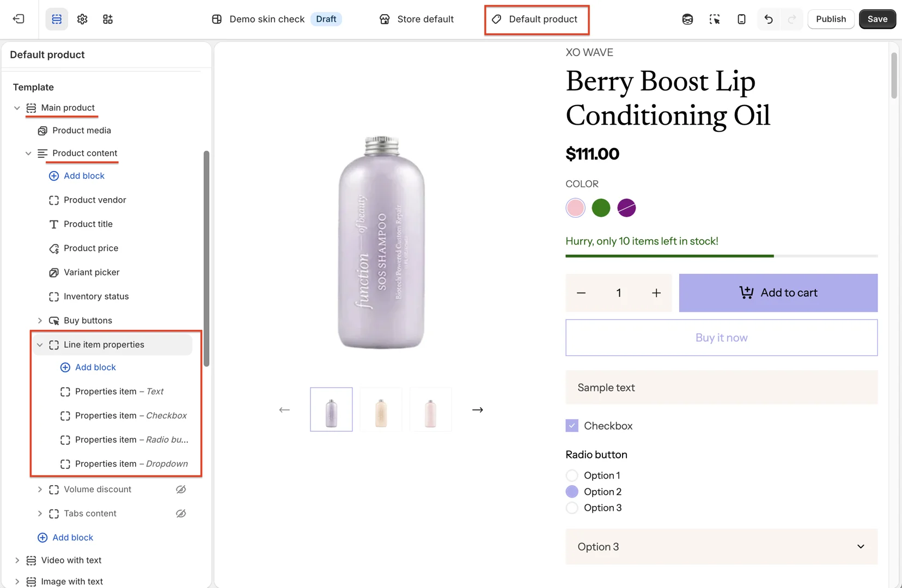The image size is (902, 588).
Task: Show the hidden Volume discount block
Action: click(181, 489)
